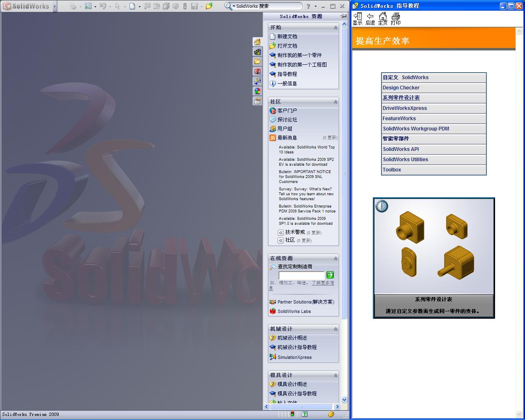Collapse the 在线资源 section
525x420 pixels.
(336, 258)
